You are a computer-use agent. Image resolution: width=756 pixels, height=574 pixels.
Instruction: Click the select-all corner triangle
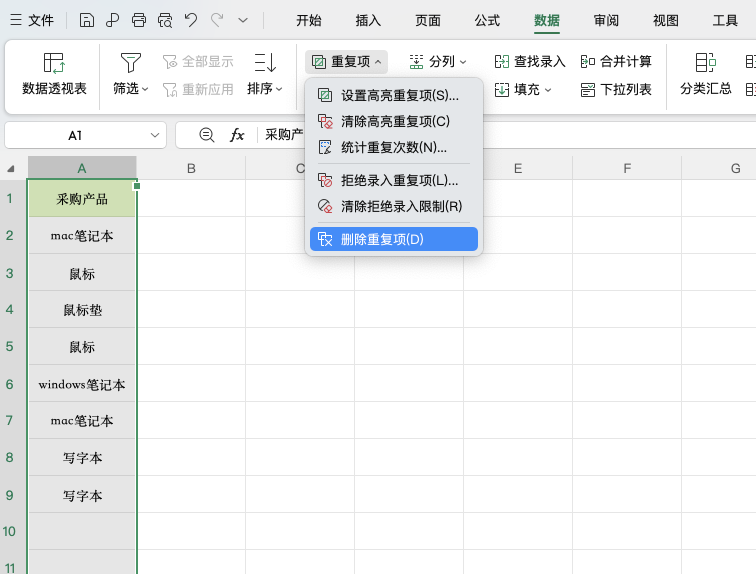click(11, 169)
